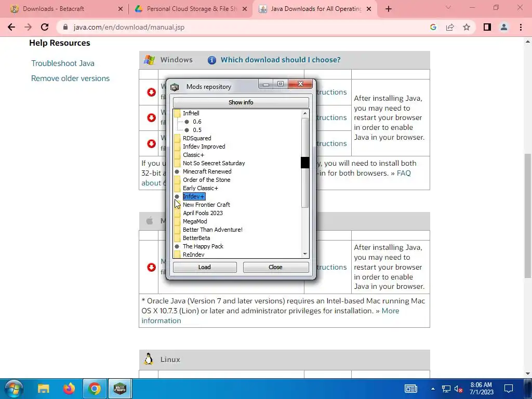The width and height of the screenshot is (532, 399).
Task: Open Which download should I choose? link
Action: tap(281, 60)
